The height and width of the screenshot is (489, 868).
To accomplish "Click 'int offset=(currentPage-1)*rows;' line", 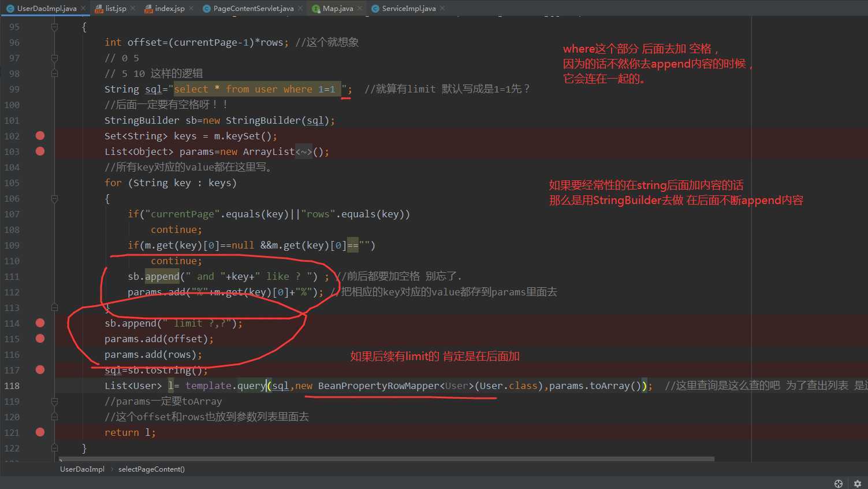I will pos(196,42).
